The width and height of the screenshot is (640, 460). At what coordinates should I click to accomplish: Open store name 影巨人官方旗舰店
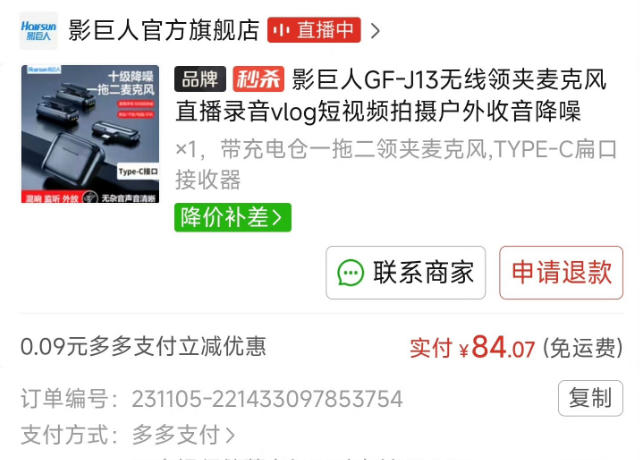[164, 30]
